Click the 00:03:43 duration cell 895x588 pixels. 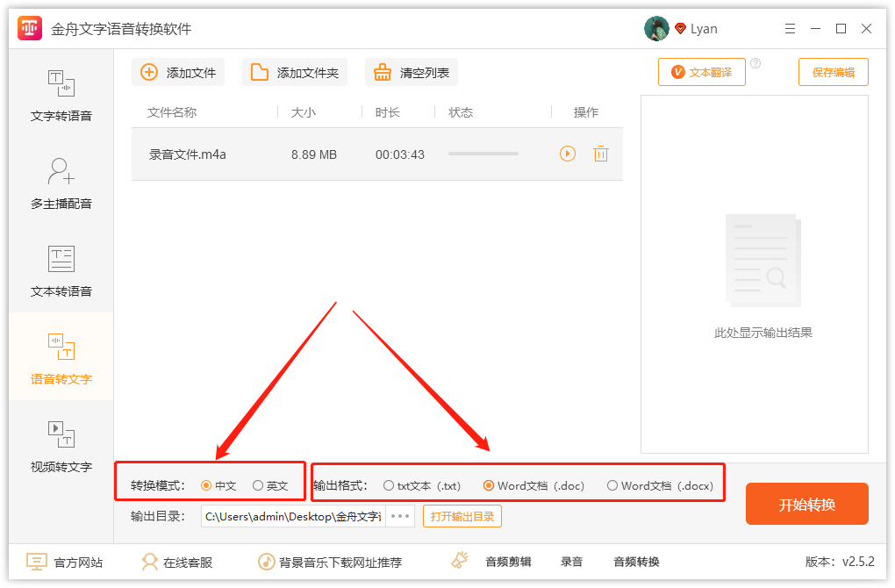[x=399, y=154]
